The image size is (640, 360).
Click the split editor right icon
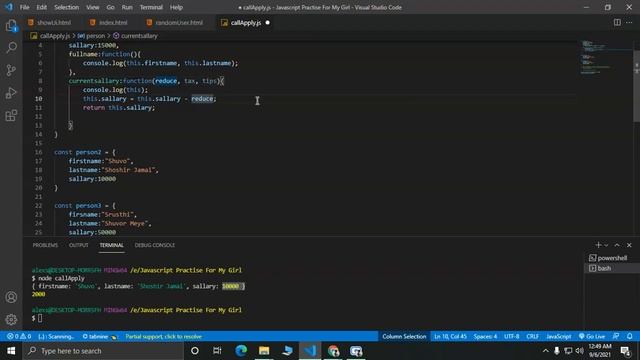617,22
